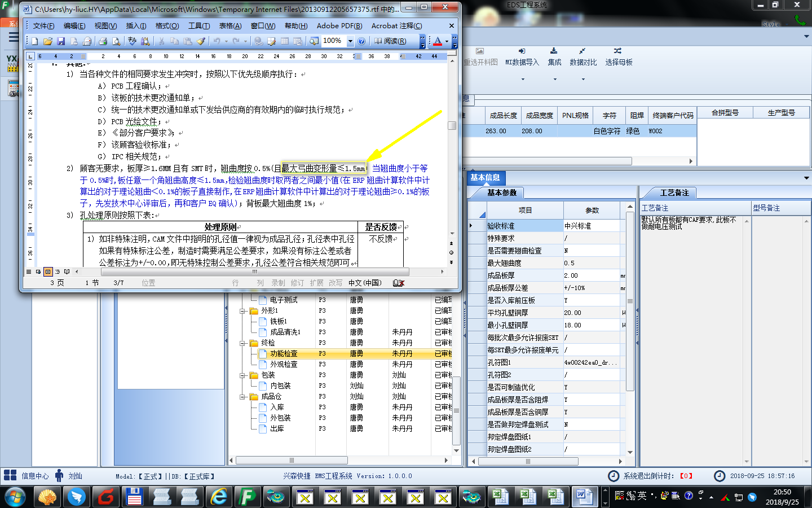Toggle the 修订 track changes indicator
Screen dimensions: 812x508
(x=297, y=283)
